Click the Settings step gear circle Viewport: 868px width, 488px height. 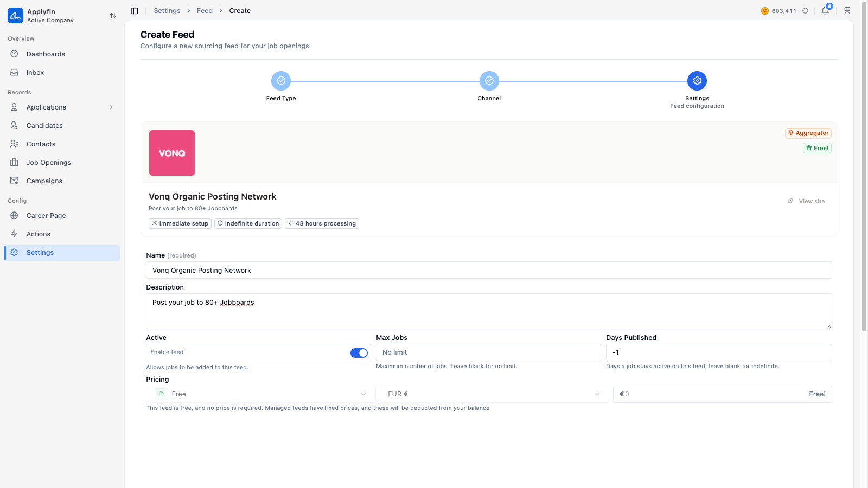pos(697,81)
